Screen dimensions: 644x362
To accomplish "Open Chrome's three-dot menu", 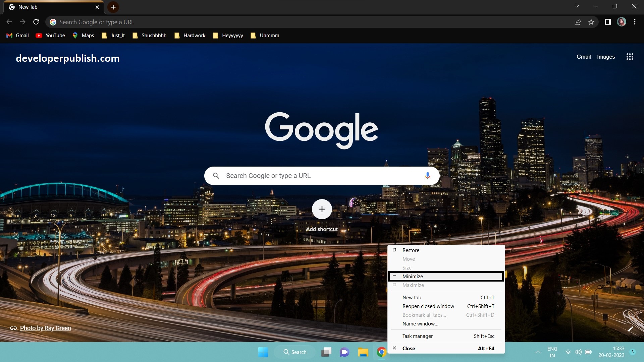I will pos(635,22).
